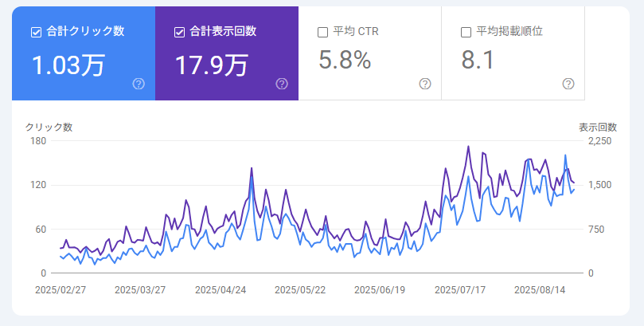
Task: Click the highest peak of the purple line
Action: [468, 147]
